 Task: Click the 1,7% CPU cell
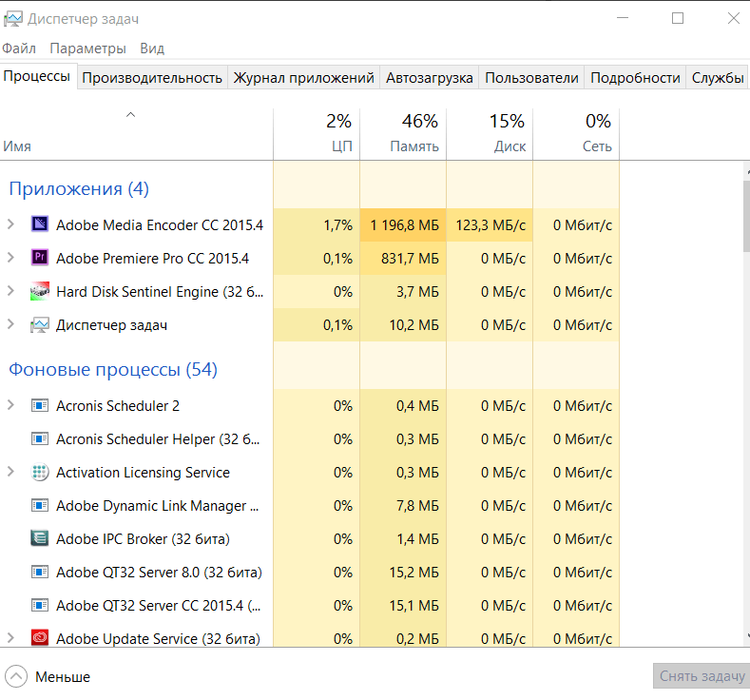pyautogui.click(x=317, y=224)
